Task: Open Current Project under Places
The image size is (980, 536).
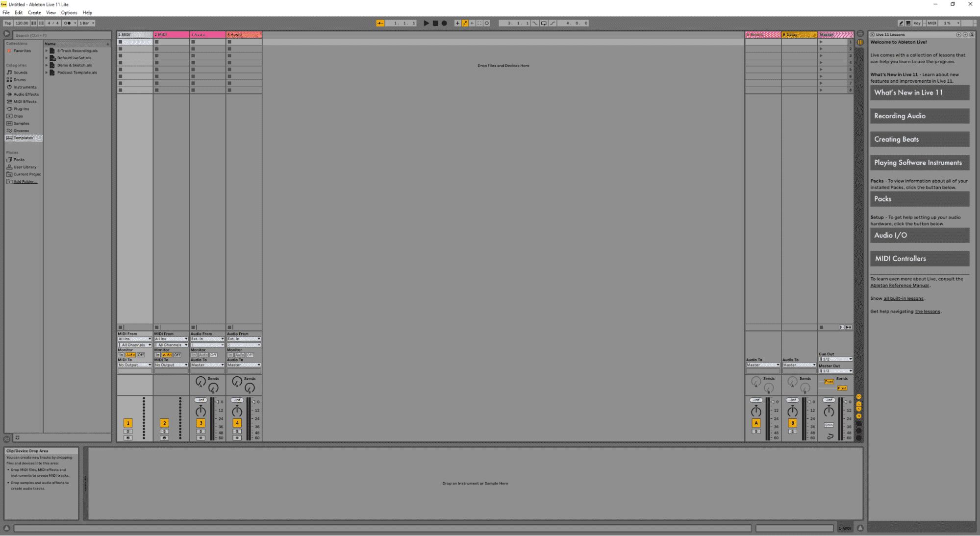Action: tap(27, 174)
